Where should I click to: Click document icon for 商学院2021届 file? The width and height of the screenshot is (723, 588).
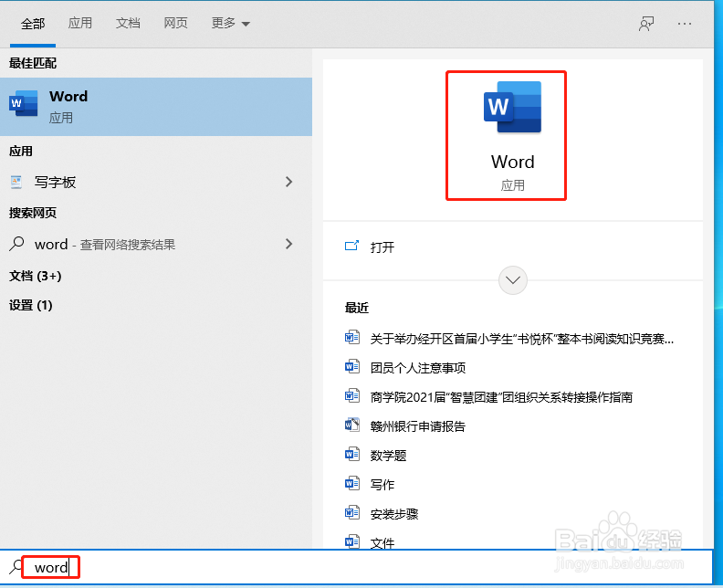(352, 396)
